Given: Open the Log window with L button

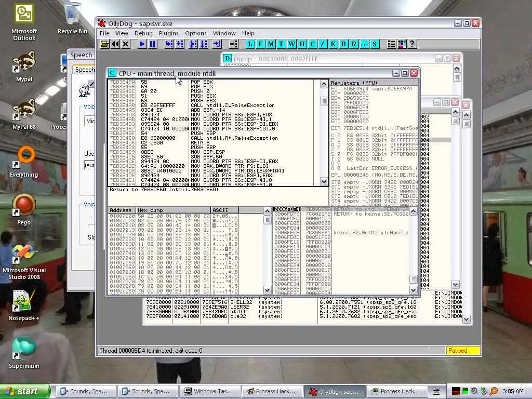Looking at the screenshot, I should [x=250, y=44].
